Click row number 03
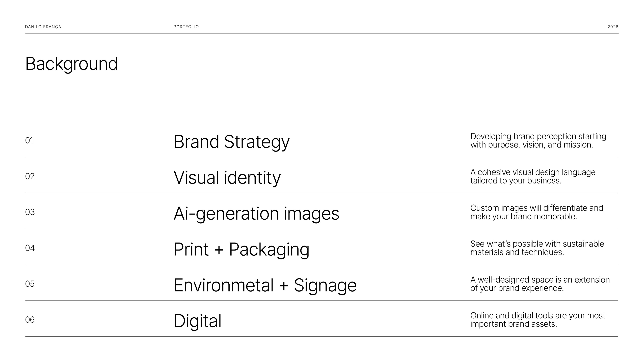This screenshot has height=362, width=644. [30, 212]
